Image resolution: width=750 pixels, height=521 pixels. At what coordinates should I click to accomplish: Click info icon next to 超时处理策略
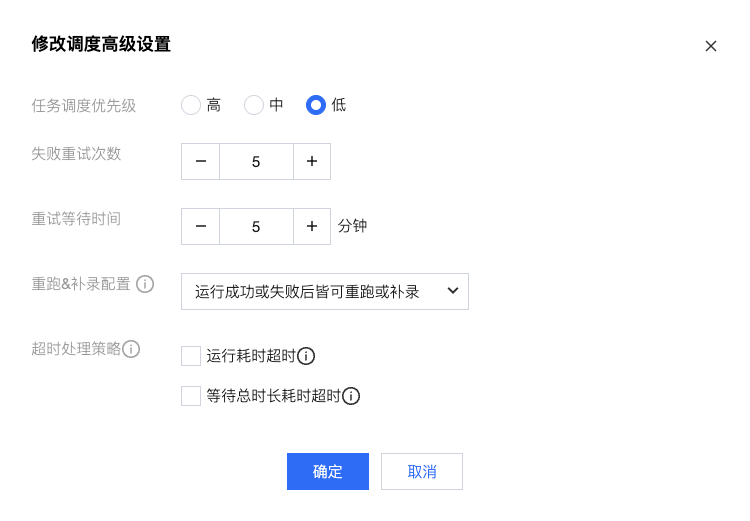131,349
